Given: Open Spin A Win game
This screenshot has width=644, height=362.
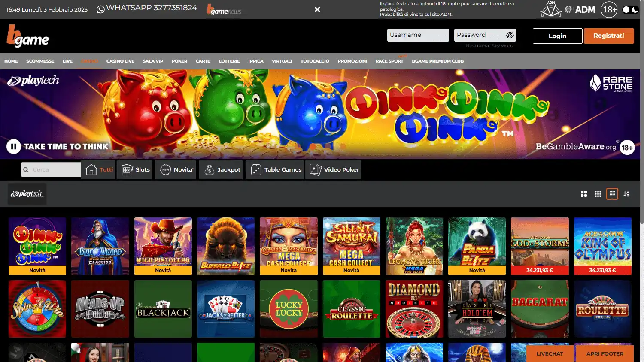Looking at the screenshot, I should pos(37,309).
